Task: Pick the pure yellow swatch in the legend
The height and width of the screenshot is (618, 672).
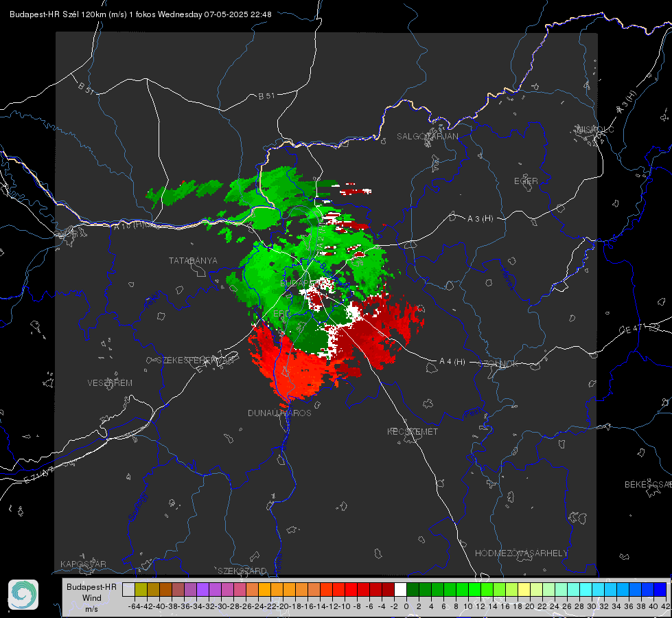Action: 524,589
